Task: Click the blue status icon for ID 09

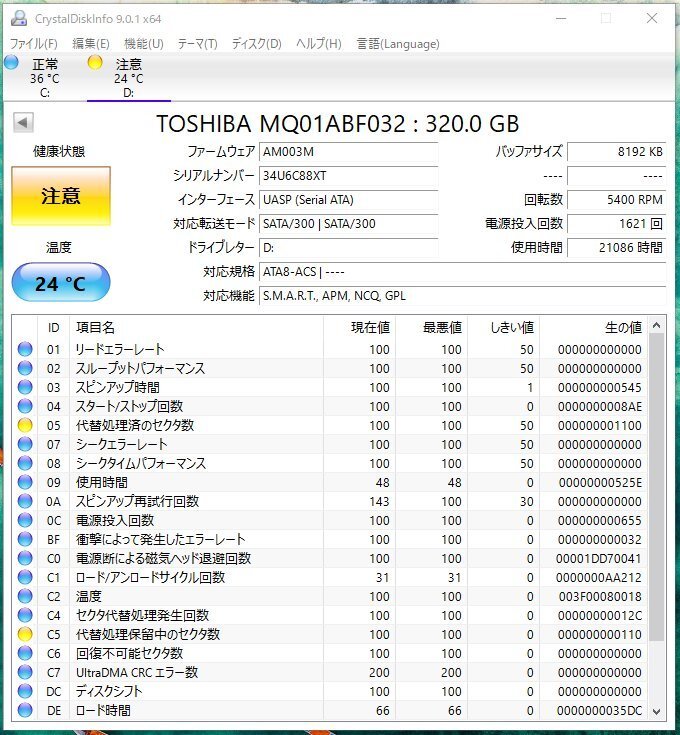Action: coord(25,482)
